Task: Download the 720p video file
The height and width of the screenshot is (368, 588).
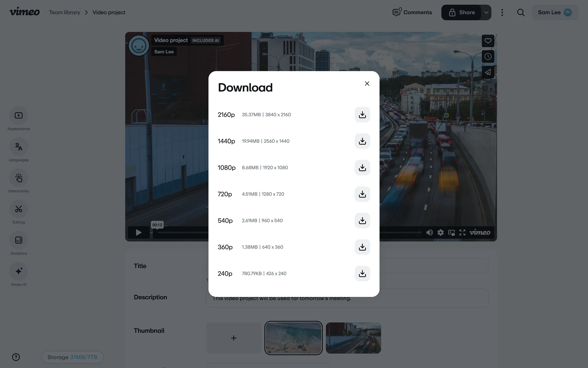Action: click(x=362, y=194)
